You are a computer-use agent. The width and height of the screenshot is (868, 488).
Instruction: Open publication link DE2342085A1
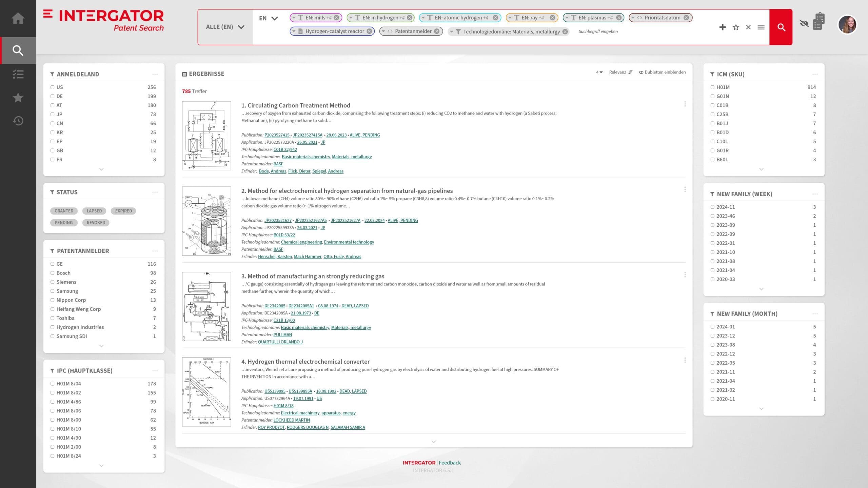(x=301, y=306)
